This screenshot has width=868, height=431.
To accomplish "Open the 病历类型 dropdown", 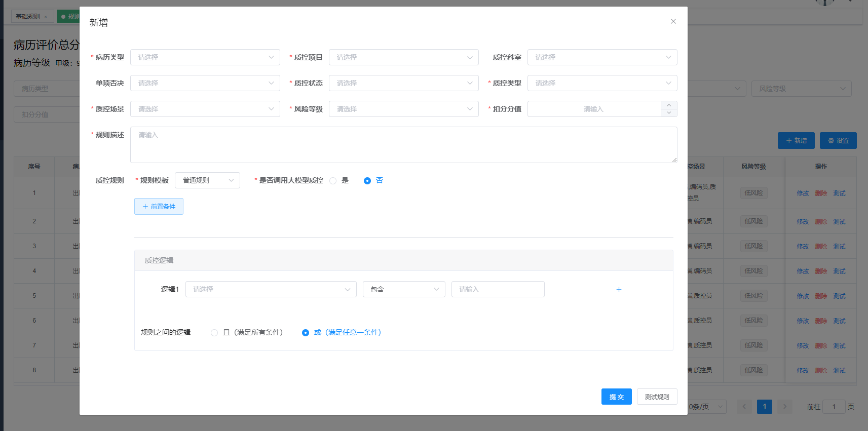I will [205, 57].
